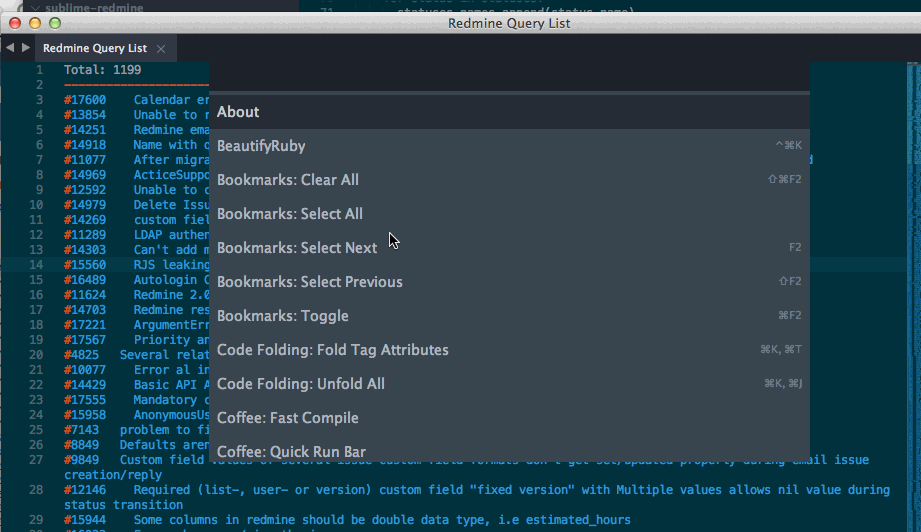Select Code Folding: Fold Tag Attributes

point(509,350)
